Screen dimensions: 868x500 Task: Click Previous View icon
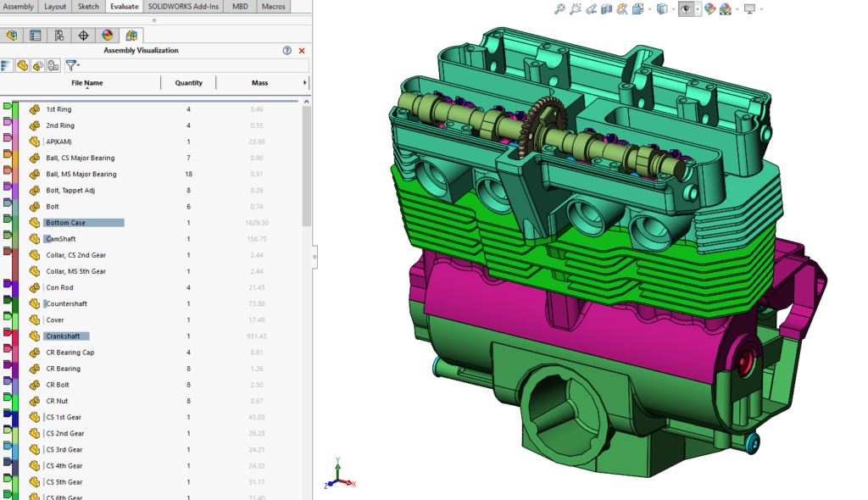click(x=591, y=8)
